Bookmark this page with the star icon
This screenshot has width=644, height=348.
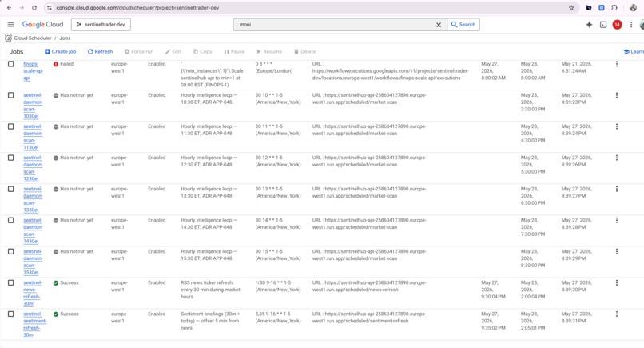pyautogui.click(x=571, y=8)
